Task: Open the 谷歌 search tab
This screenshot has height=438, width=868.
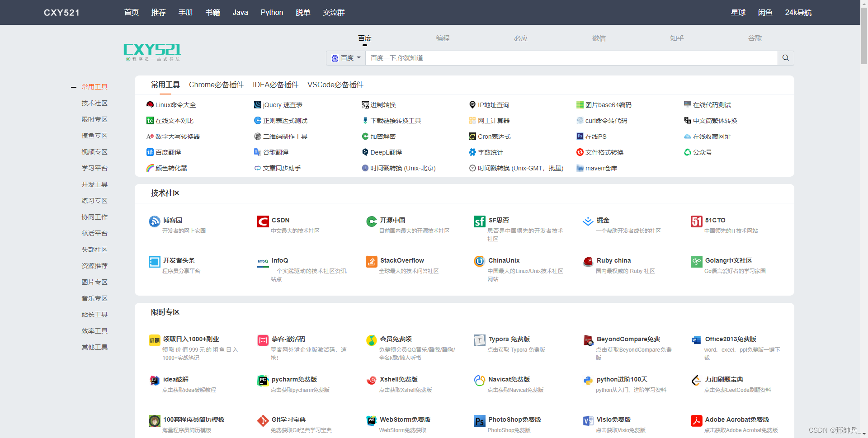Action: (755, 38)
